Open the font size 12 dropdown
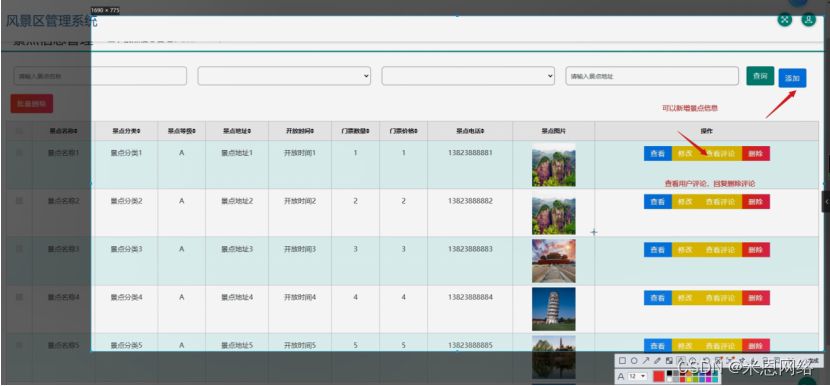 tap(638, 376)
